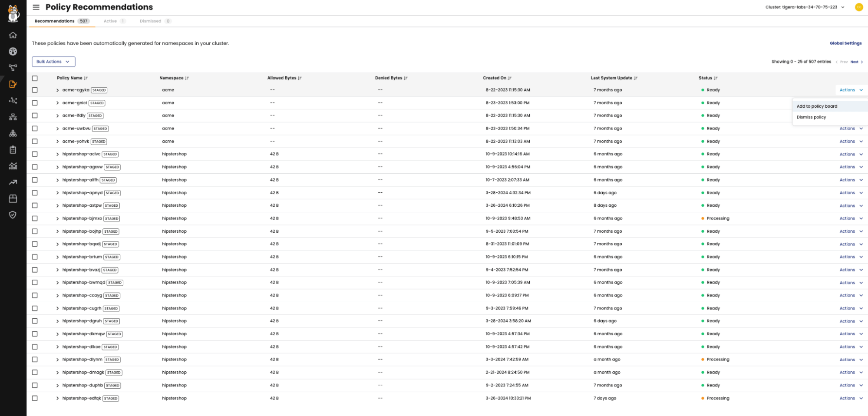Open the Actions dropdown for acme-cgyka

[851, 90]
